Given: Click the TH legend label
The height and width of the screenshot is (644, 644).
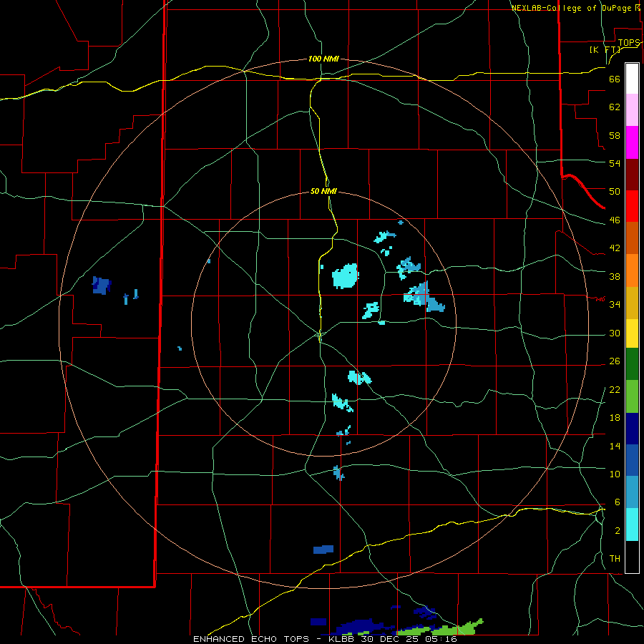Looking at the screenshot, I should 615,559.
